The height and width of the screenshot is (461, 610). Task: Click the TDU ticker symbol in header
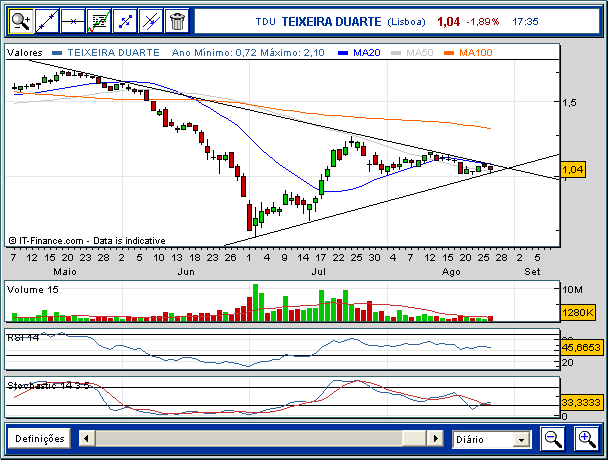click(265, 22)
